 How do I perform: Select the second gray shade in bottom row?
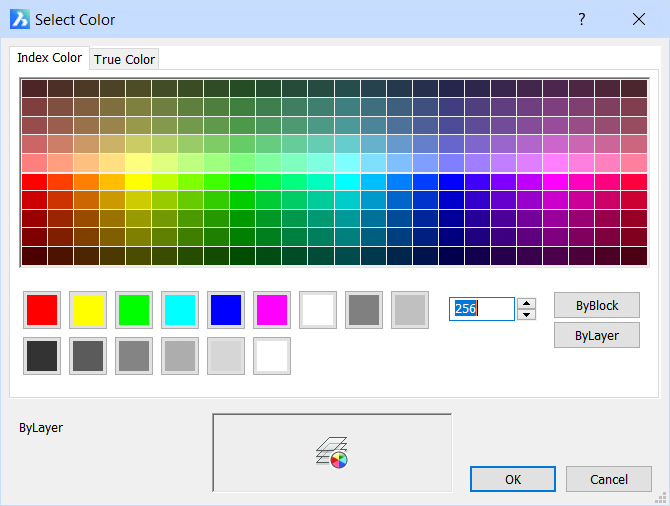point(88,356)
